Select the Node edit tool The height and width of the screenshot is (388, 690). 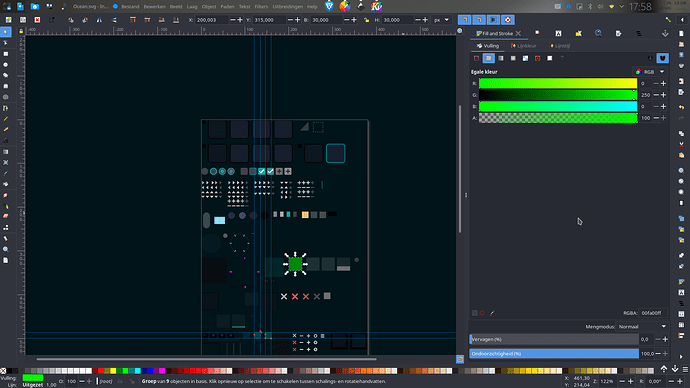click(x=5, y=43)
